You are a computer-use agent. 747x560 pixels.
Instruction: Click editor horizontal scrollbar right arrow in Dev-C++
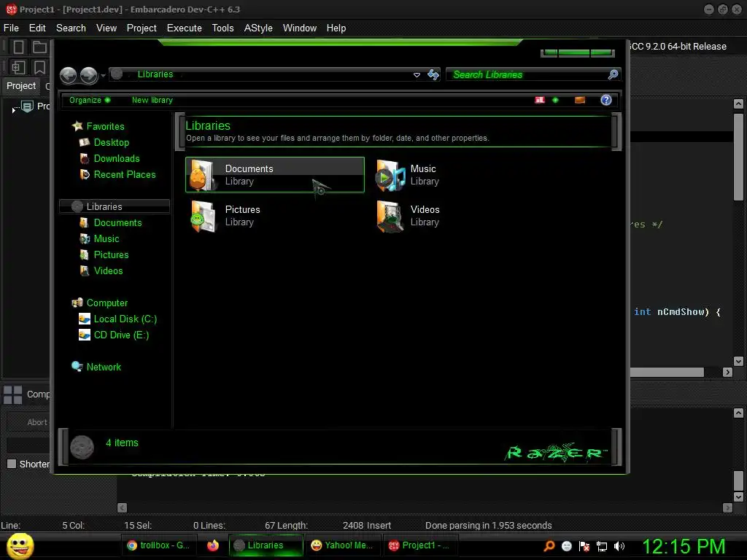point(727,373)
